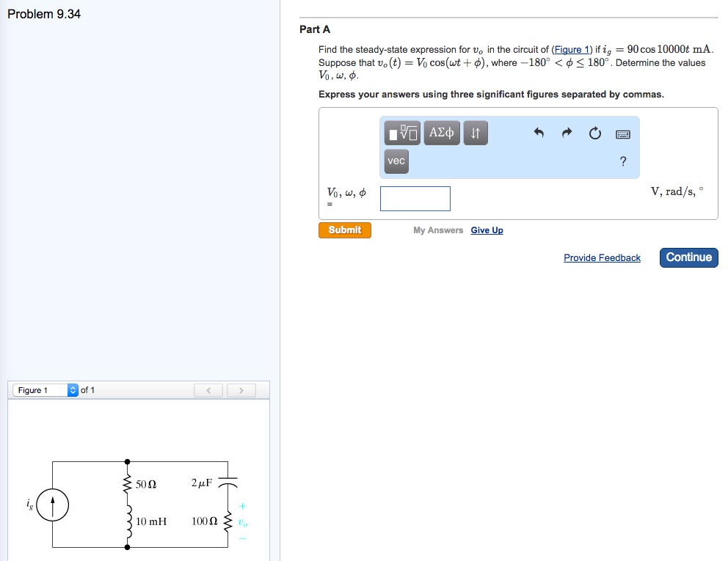Click the next figure chevron
The image size is (728, 561).
(x=241, y=390)
